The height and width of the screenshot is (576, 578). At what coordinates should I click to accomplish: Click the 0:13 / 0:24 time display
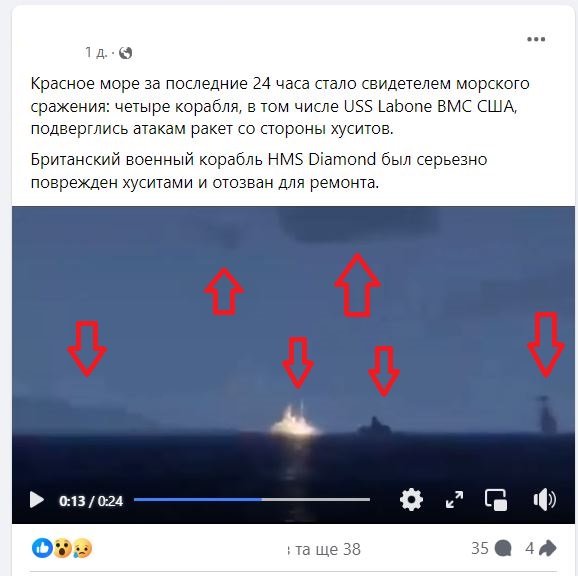pyautogui.click(x=91, y=501)
